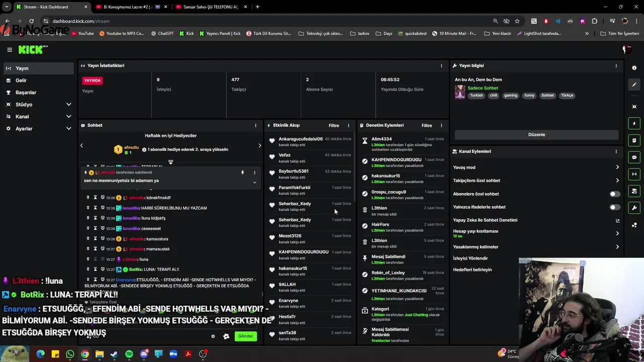Image resolution: width=644 pixels, height=362 pixels.
Task: Click the chat bubble icon in right sidebar
Action: (x=634, y=157)
